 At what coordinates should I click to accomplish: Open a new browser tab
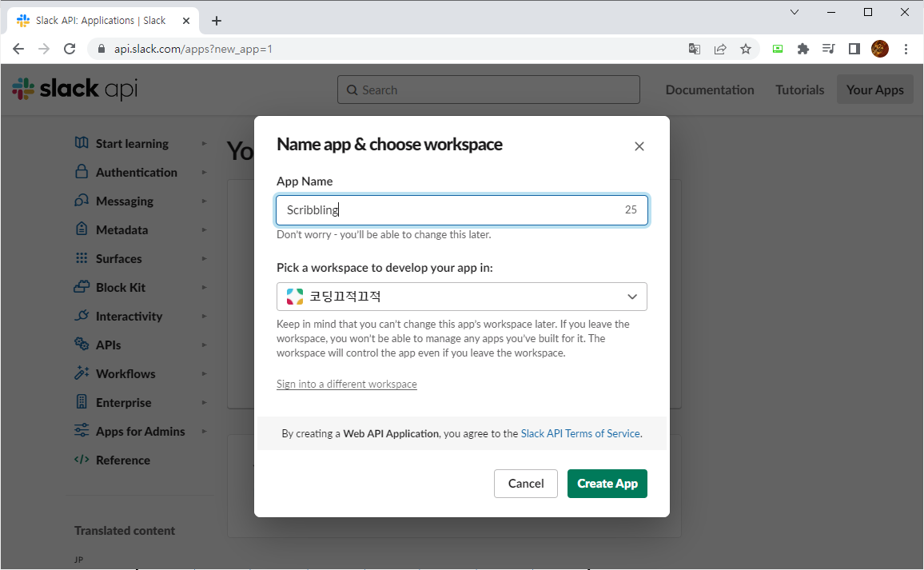point(217,21)
